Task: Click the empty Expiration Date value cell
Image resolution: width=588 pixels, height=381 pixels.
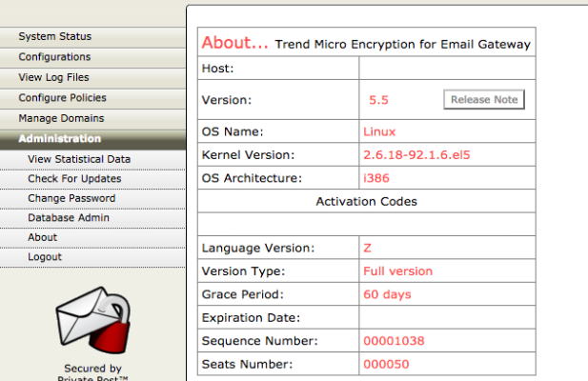Action: (x=446, y=317)
